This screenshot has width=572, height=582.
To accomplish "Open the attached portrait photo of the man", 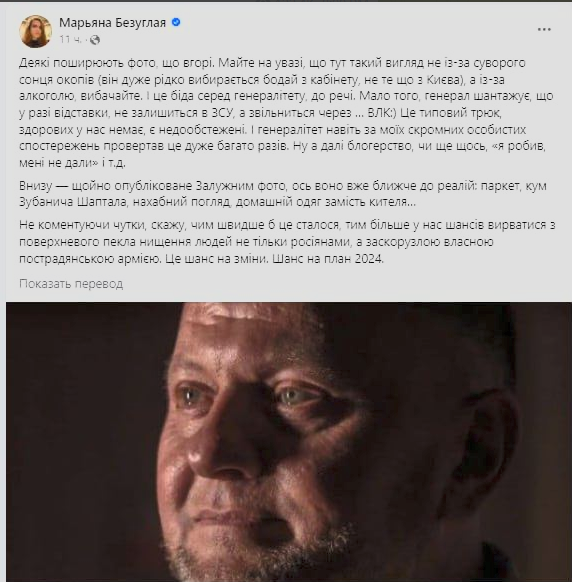I will pos(289,442).
